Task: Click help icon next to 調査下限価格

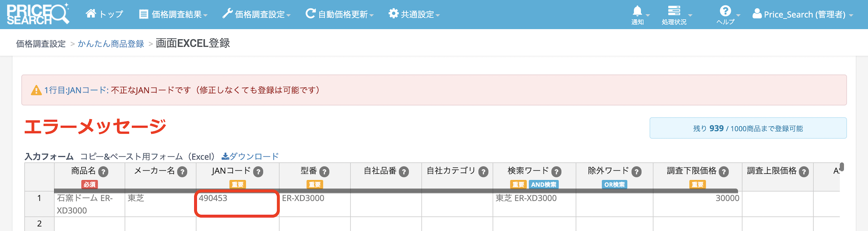Action: tap(723, 172)
